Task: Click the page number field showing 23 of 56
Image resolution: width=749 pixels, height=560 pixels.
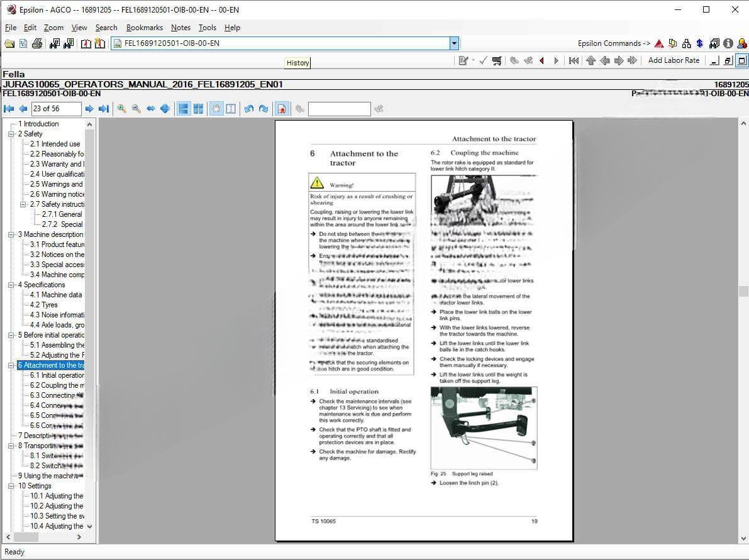Action: 56,109
